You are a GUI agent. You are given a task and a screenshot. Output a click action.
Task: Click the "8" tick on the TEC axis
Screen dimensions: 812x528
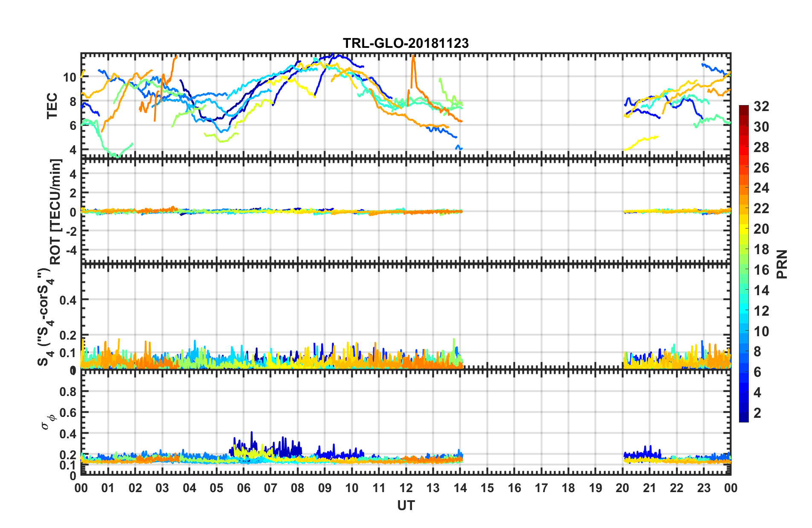pos(73,102)
